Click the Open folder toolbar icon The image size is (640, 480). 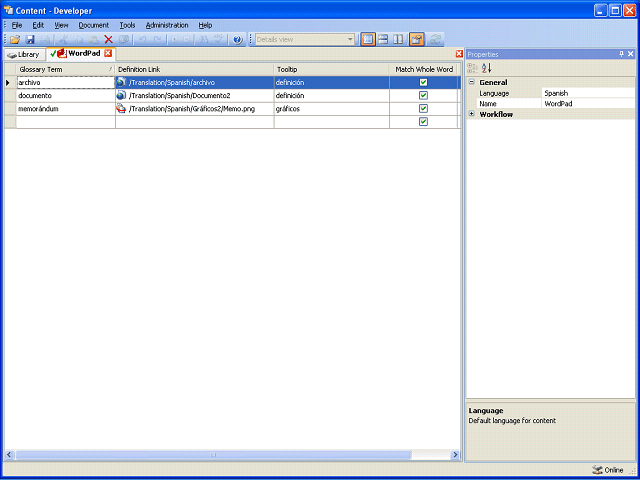click(x=15, y=40)
